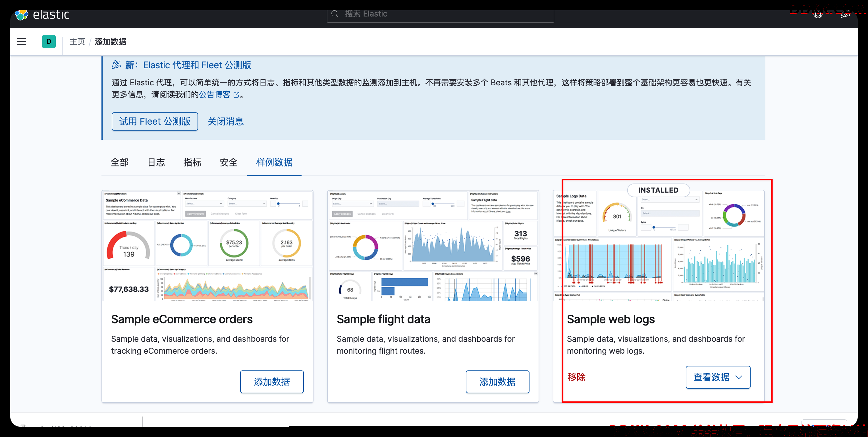The height and width of the screenshot is (437, 868).
Task: Click the search magnifier icon
Action: pos(335,14)
